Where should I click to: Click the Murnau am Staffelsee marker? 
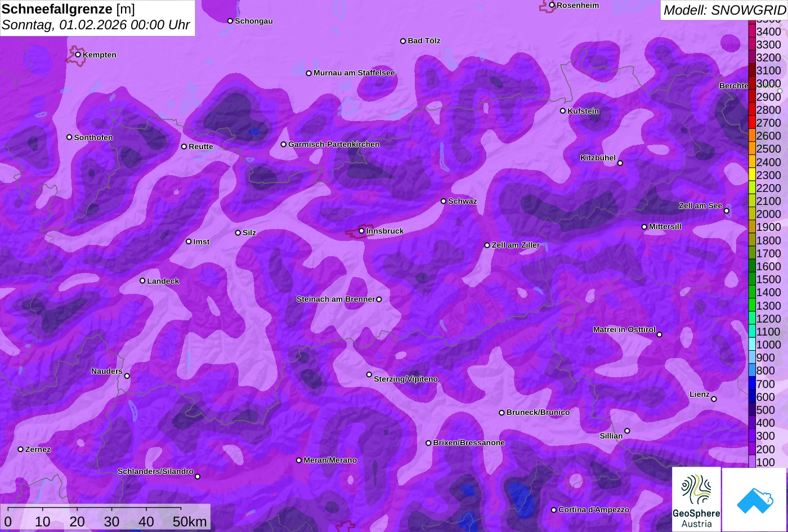click(309, 73)
